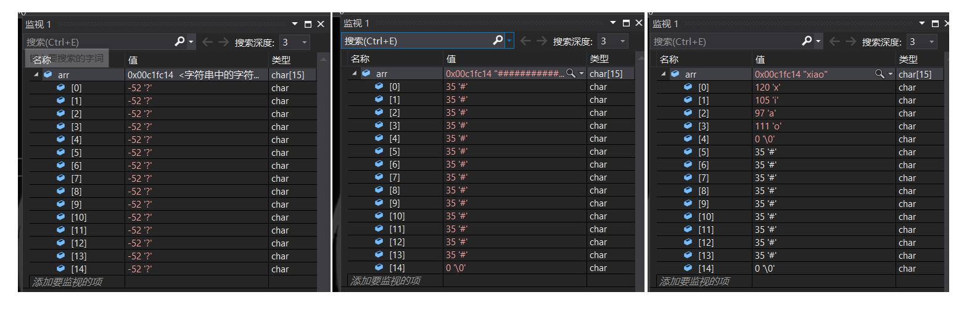
Task: Focus the highlighted search box in the '#' watch window
Action: tap(417, 41)
